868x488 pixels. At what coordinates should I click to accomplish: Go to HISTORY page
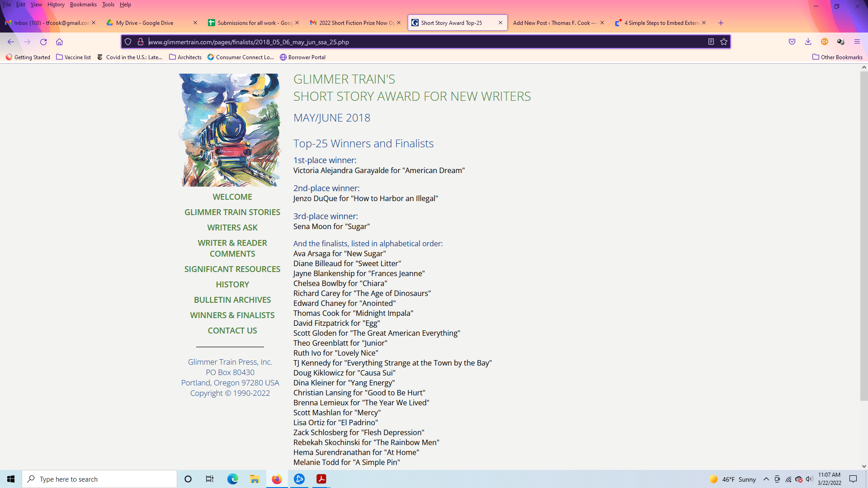tap(232, 284)
